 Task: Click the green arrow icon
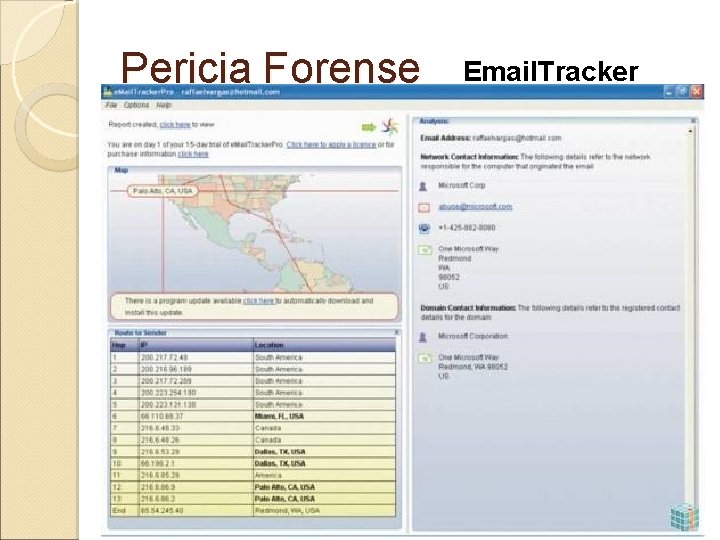coord(369,127)
